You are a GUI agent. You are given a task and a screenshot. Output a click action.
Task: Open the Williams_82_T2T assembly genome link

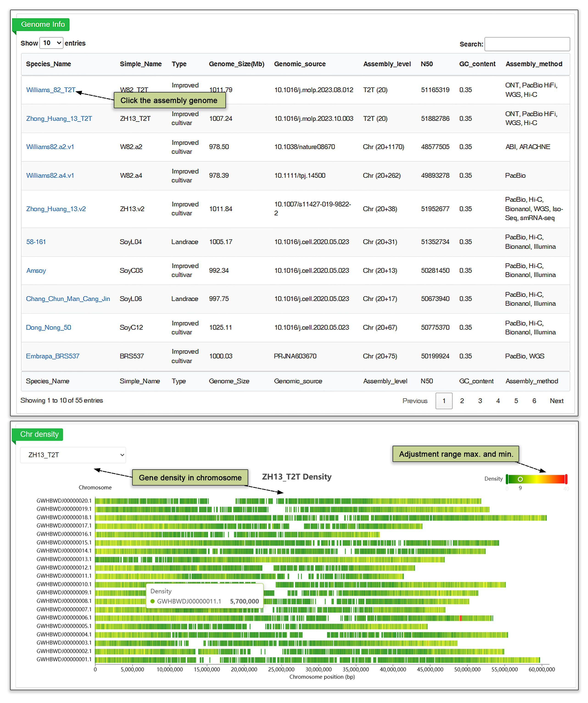pyautogui.click(x=50, y=90)
